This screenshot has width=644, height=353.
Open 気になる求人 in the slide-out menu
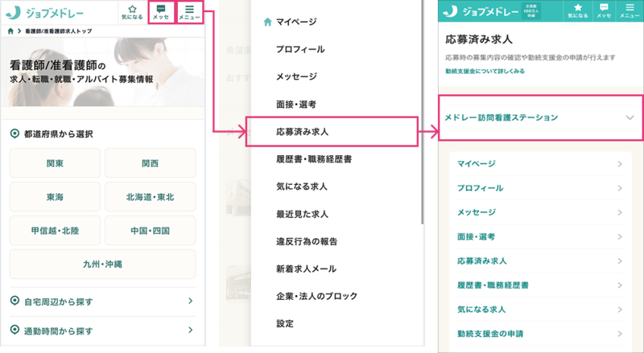301,187
